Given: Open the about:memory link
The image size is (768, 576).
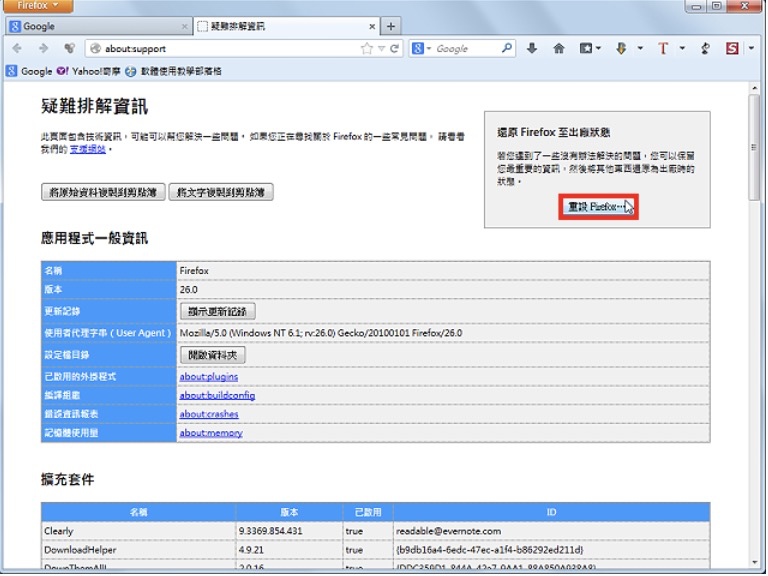Looking at the screenshot, I should [211, 433].
